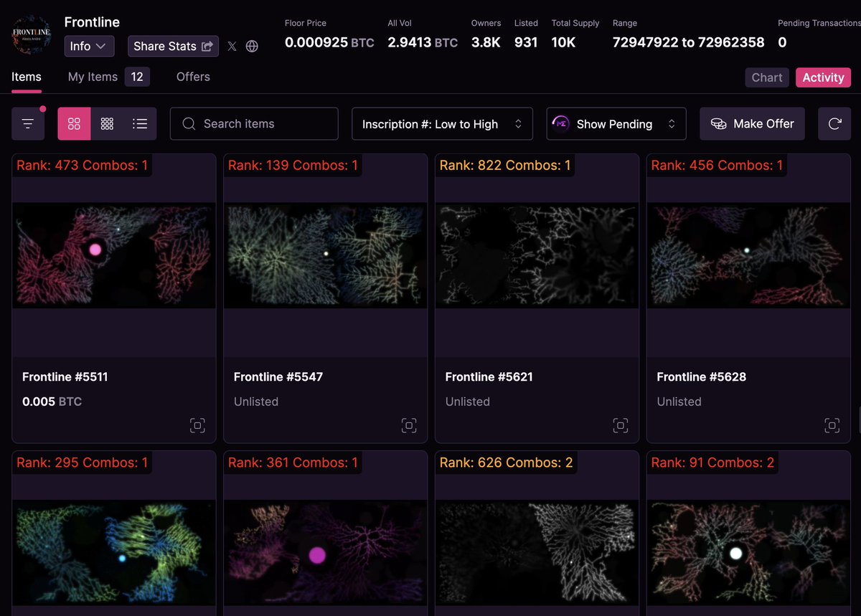The image size is (861, 616).
Task: Click the Make Offer button
Action: (x=752, y=124)
